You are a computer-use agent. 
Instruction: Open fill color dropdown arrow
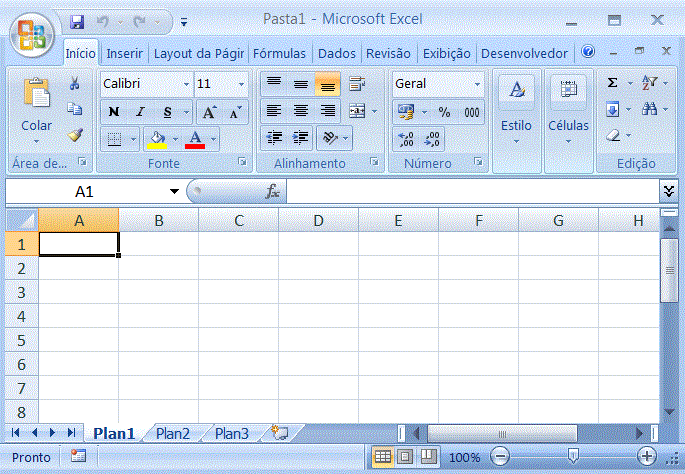(x=176, y=139)
